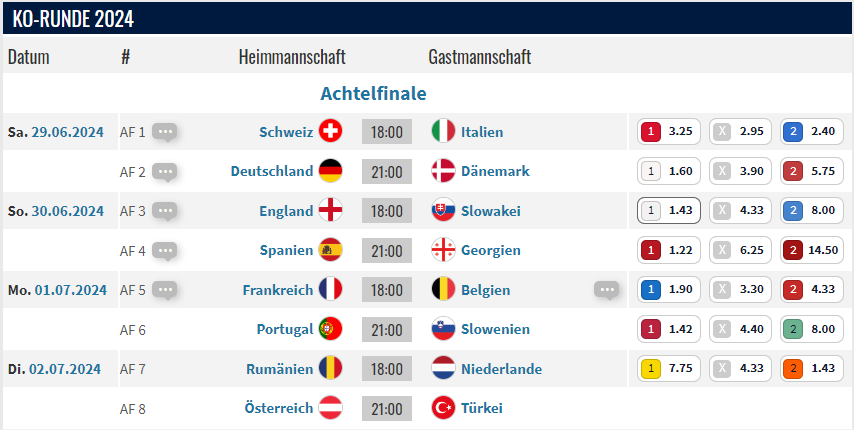The image size is (854, 430).
Task: Click the Germany flag icon
Action: click(330, 171)
